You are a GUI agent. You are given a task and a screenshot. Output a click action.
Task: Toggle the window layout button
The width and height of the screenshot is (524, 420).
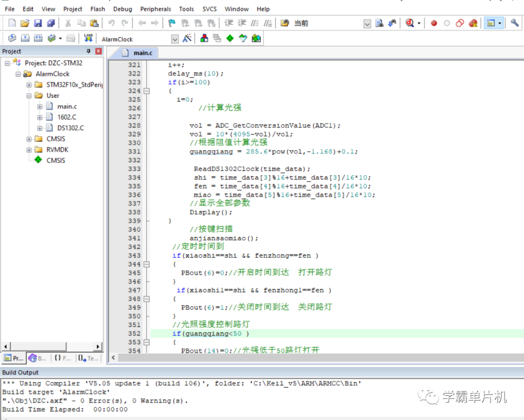coord(491,23)
